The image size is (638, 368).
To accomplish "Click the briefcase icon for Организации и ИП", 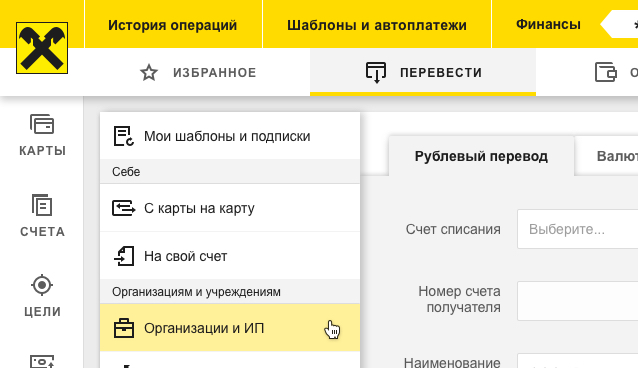I will click(124, 328).
